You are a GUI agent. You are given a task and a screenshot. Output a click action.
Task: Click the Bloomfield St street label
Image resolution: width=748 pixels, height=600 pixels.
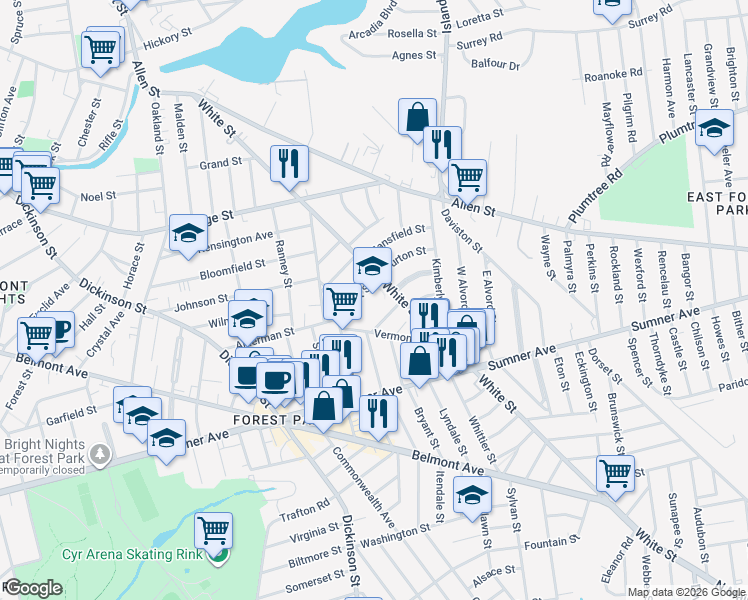click(232, 269)
